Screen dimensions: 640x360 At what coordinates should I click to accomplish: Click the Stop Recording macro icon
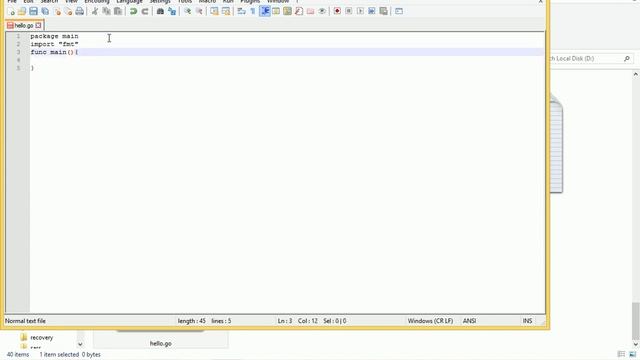349,11
